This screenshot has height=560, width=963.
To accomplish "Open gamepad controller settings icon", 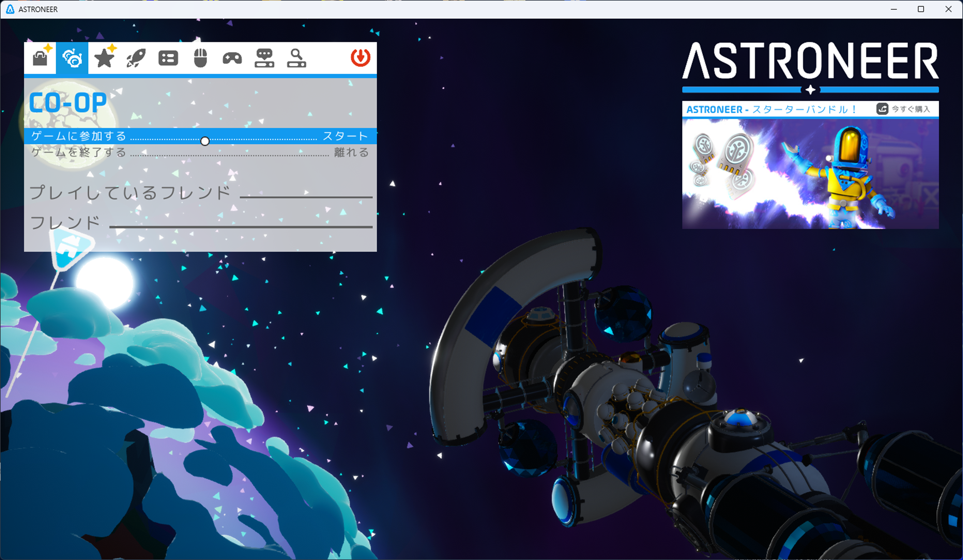I will 232,58.
